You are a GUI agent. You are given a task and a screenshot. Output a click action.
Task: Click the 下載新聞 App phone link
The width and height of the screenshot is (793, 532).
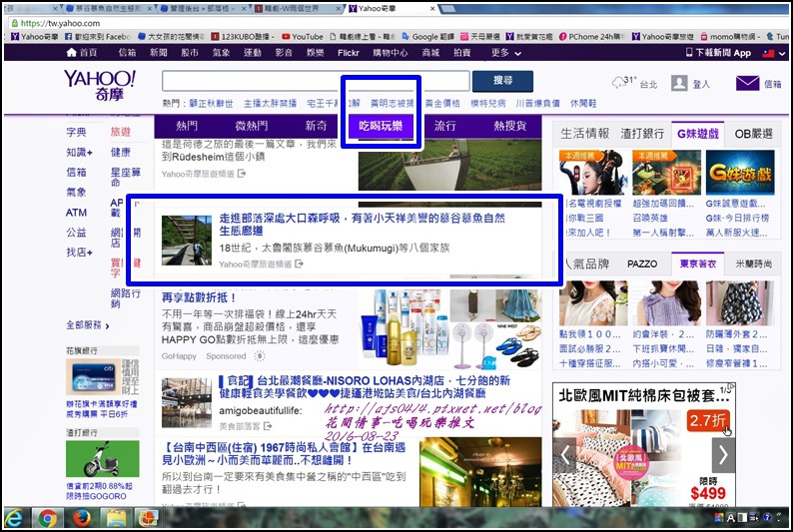coord(718,53)
